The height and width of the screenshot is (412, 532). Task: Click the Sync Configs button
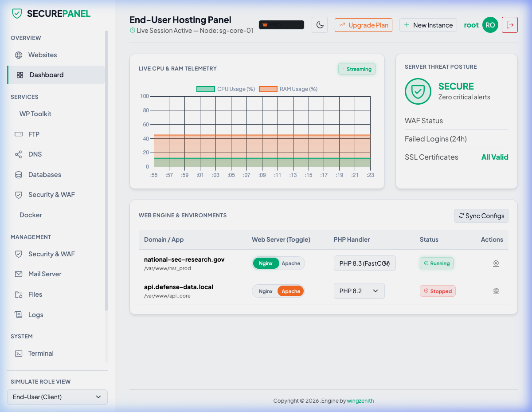coord(481,216)
